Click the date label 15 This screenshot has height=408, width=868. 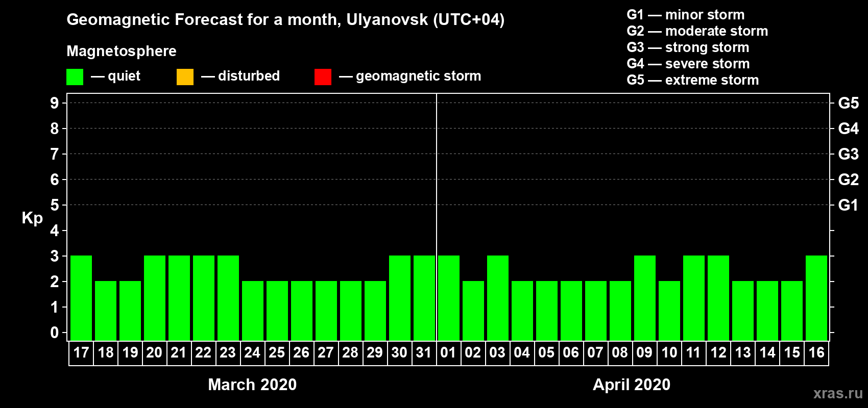coord(792,353)
